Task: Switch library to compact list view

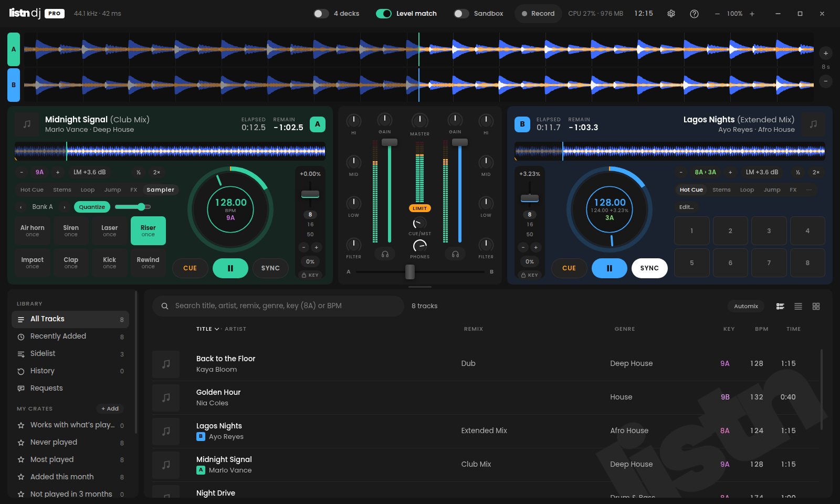Action: [x=798, y=306]
